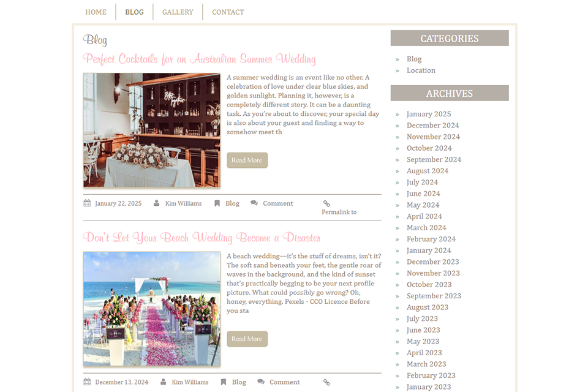Image resolution: width=588 pixels, height=392 pixels.
Task: Click permalink chain icon above 'Permalink to'
Action: click(326, 203)
